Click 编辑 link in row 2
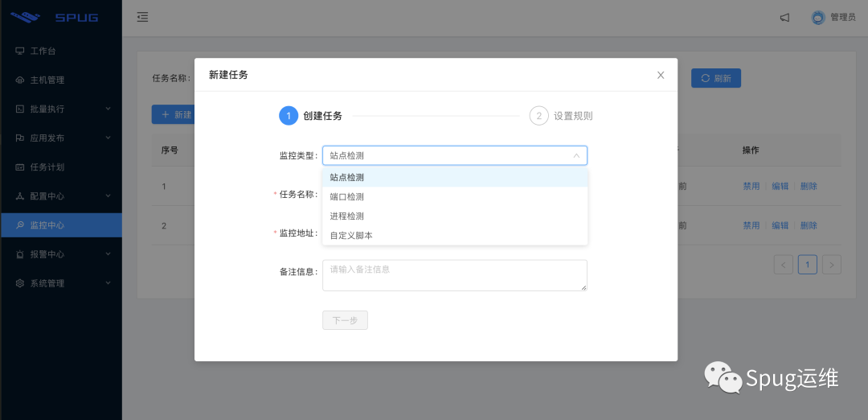Viewport: 868px width, 420px height. pyautogui.click(x=780, y=225)
